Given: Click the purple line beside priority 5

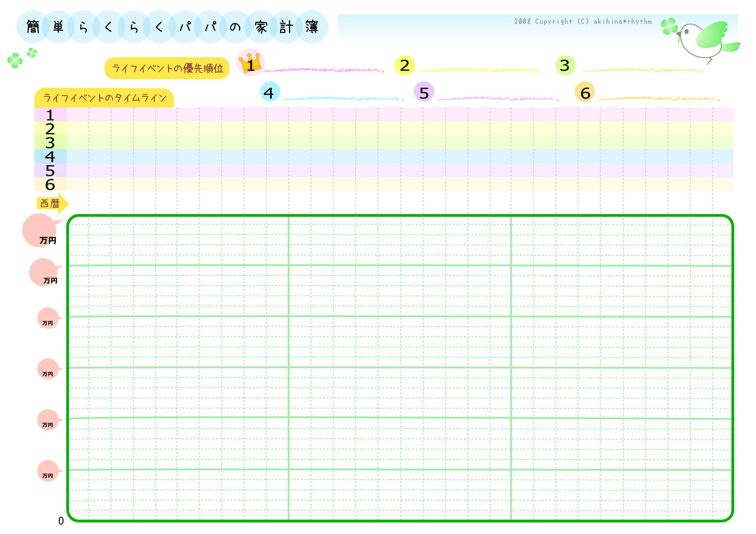Looking at the screenshot, I should coord(499,98).
